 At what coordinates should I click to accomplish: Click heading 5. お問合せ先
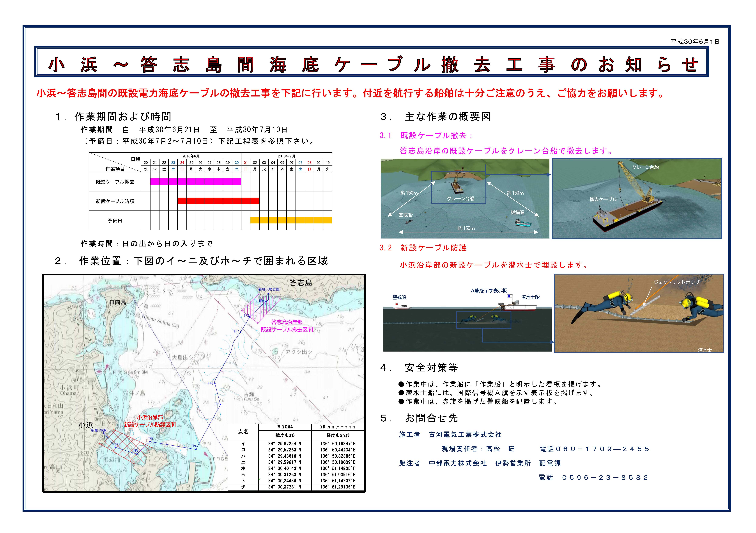tap(419, 418)
